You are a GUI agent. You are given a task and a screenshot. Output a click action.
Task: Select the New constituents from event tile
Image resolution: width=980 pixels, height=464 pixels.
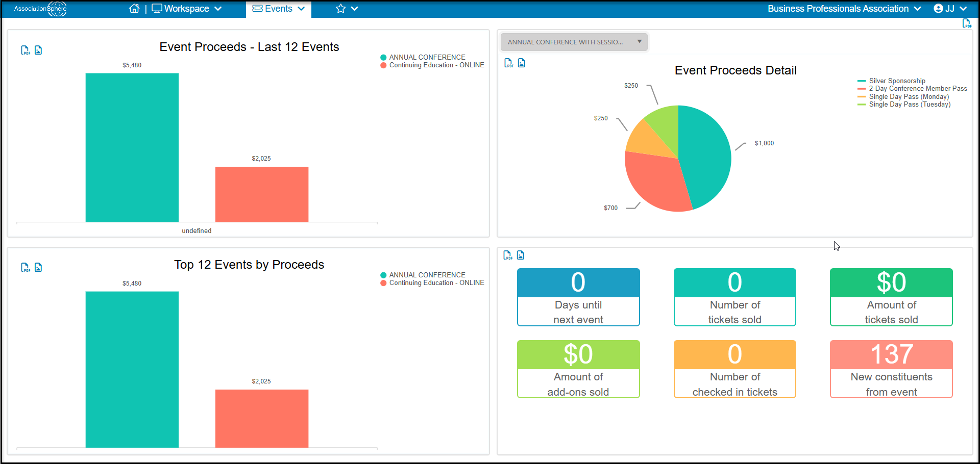point(891,369)
